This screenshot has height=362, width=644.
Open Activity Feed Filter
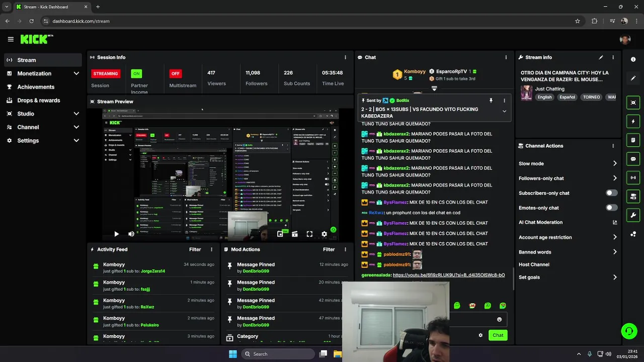pyautogui.click(x=195, y=249)
